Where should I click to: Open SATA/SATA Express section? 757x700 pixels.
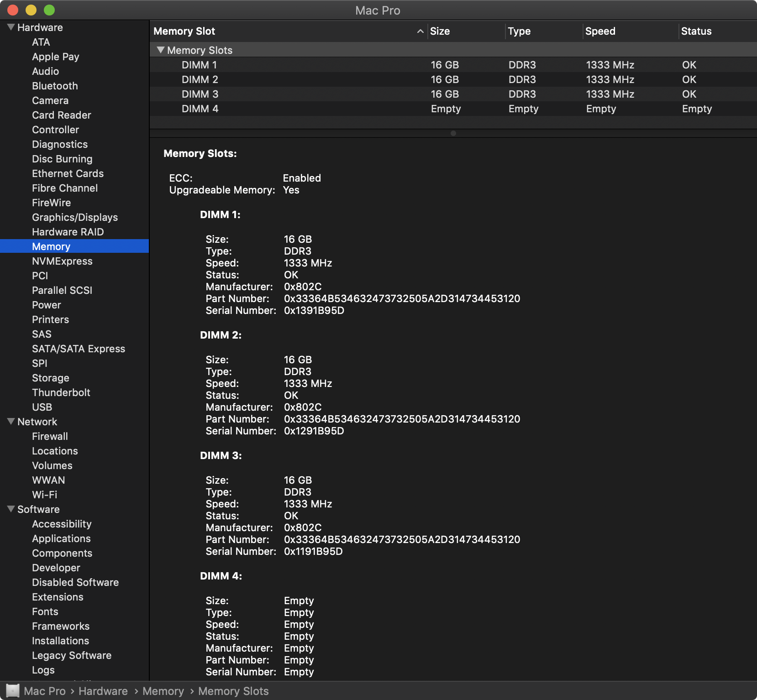pos(79,349)
